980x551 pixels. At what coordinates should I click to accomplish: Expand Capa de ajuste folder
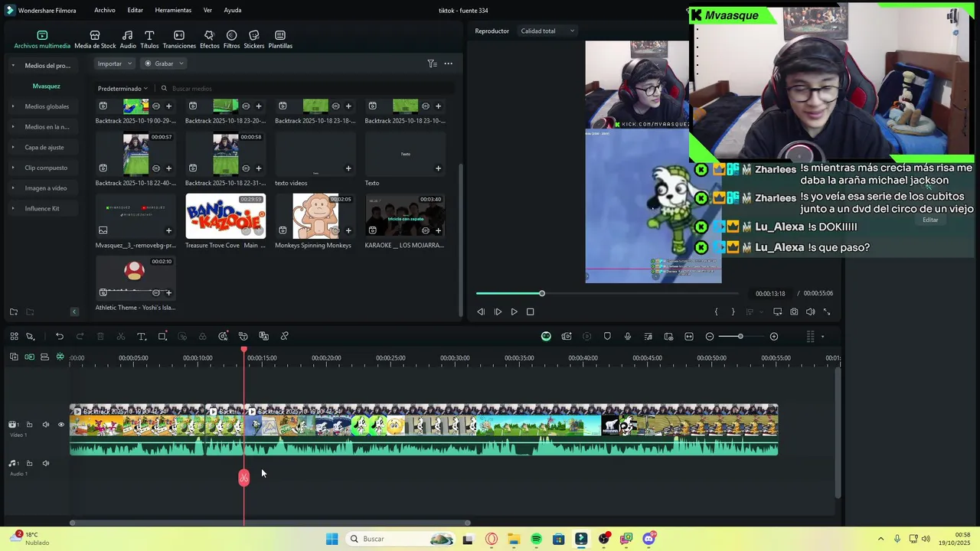pos(13,147)
